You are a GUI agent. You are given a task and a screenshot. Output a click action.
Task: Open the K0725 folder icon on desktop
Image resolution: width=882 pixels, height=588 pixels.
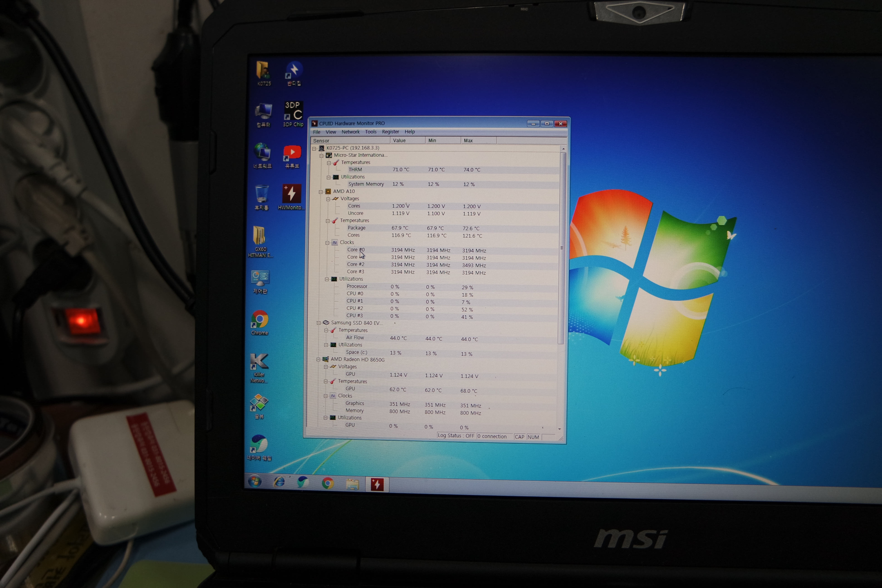click(x=263, y=73)
